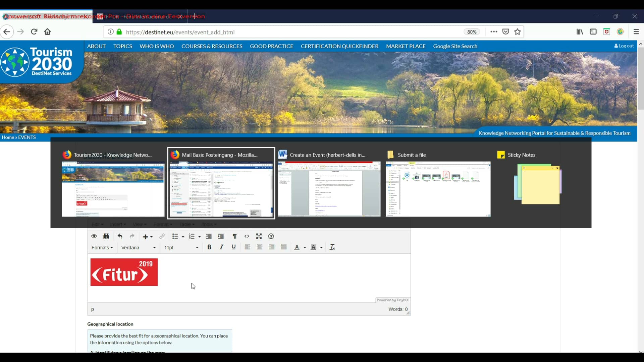The width and height of the screenshot is (644, 362).
Task: Open the editor help question-mark icon
Action: (271, 236)
